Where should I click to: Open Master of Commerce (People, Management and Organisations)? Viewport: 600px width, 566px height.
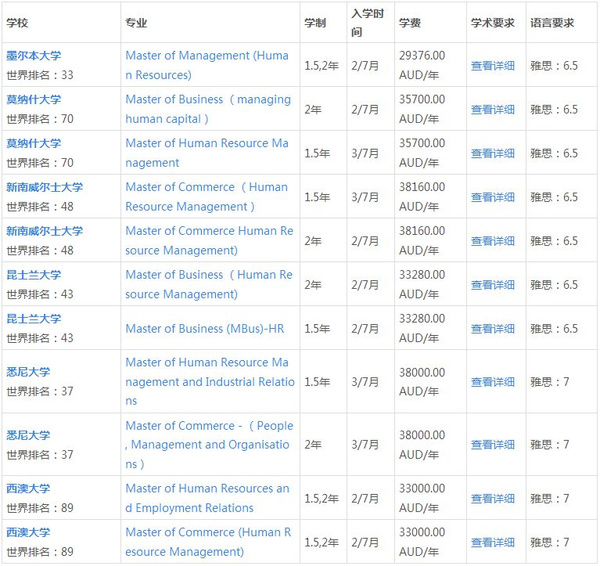tap(209, 445)
